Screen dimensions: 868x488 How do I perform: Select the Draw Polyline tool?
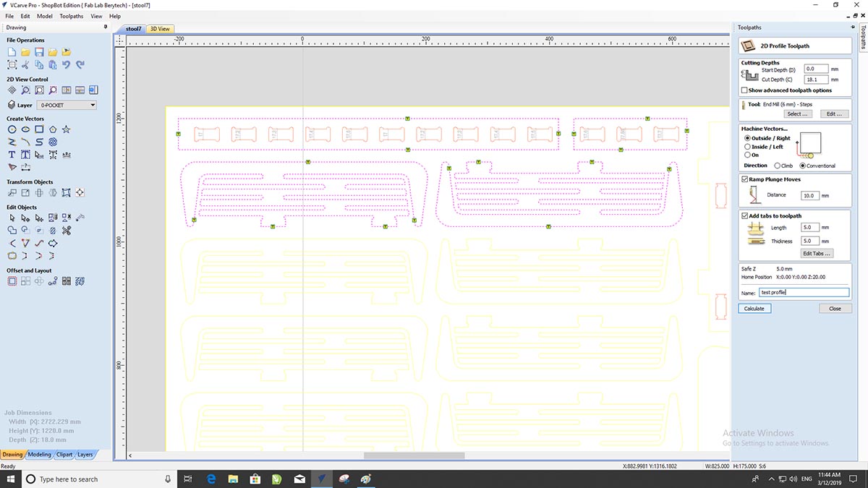[12, 142]
